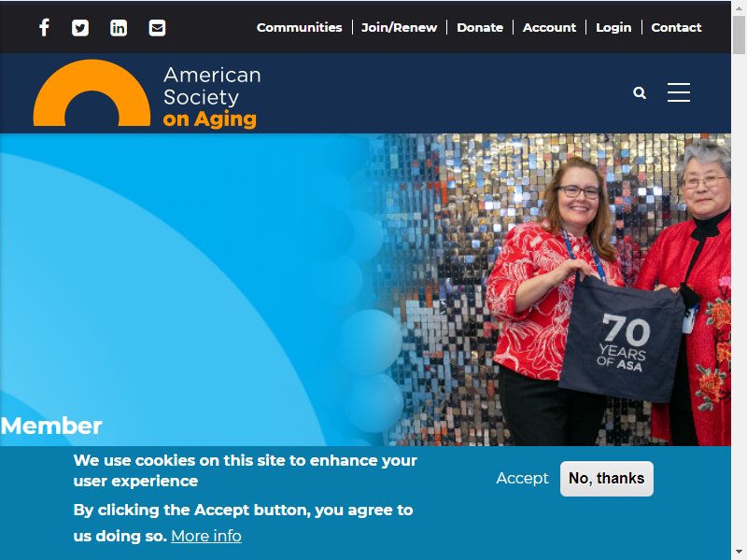747x560 pixels.
Task: Select Donate in the top navigation
Action: pos(480,28)
